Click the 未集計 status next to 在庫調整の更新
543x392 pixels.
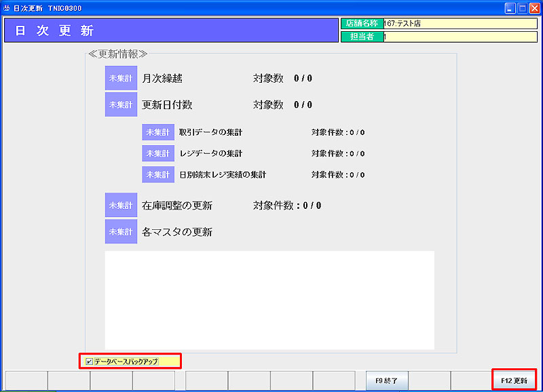(x=121, y=205)
